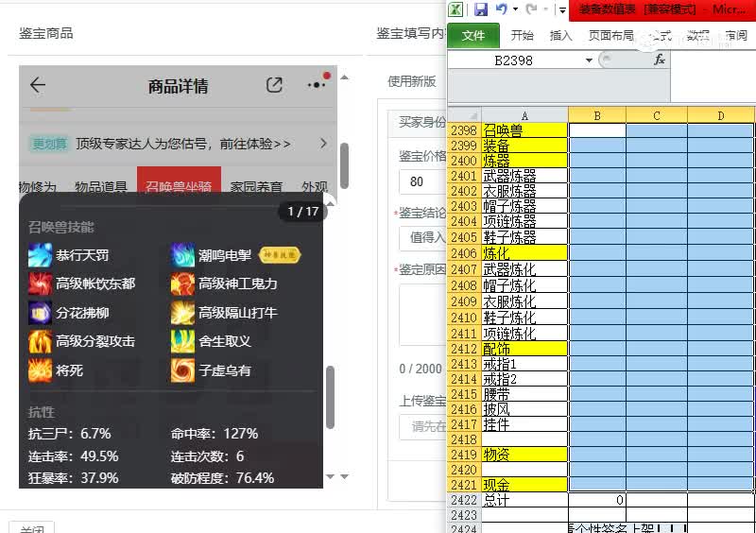The height and width of the screenshot is (533, 756).
Task: Click the skill panel scrollbar thumb
Action: point(330,397)
